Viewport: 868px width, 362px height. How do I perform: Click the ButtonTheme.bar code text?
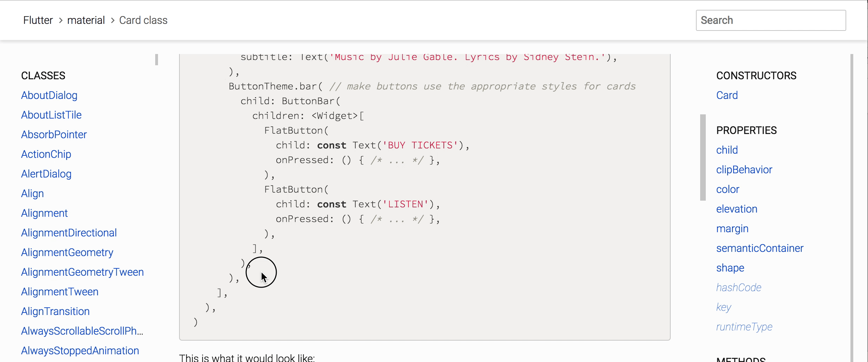pyautogui.click(x=276, y=86)
